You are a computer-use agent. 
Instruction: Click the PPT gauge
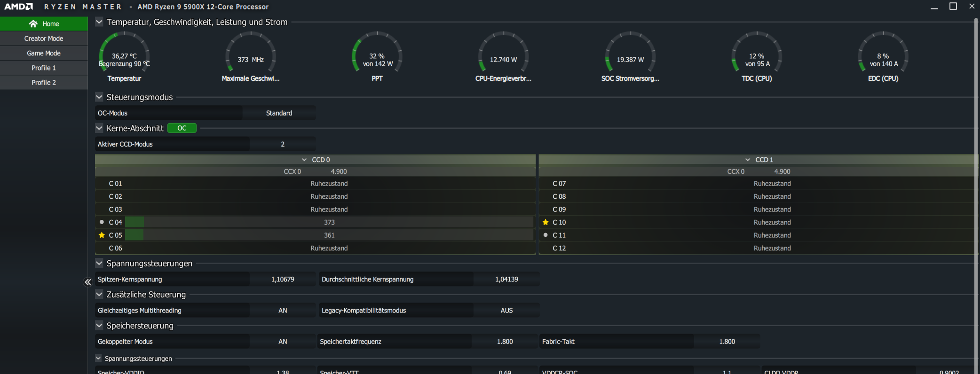(377, 56)
